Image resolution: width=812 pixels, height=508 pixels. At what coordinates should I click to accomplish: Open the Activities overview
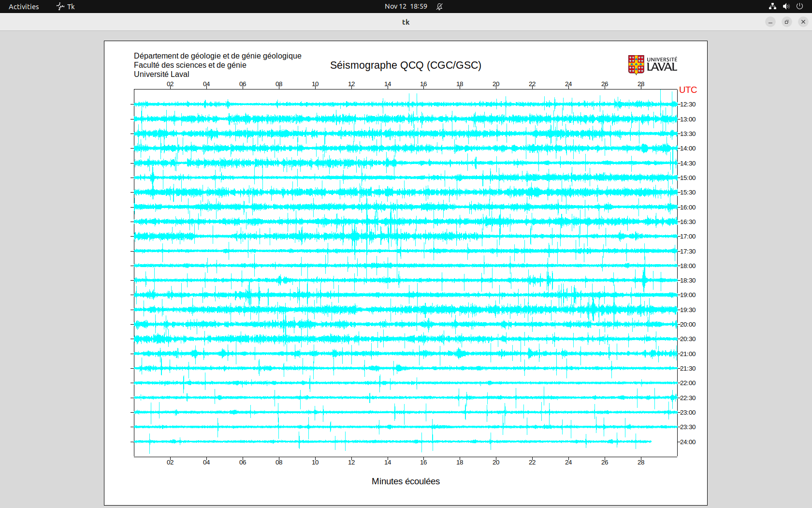point(24,6)
